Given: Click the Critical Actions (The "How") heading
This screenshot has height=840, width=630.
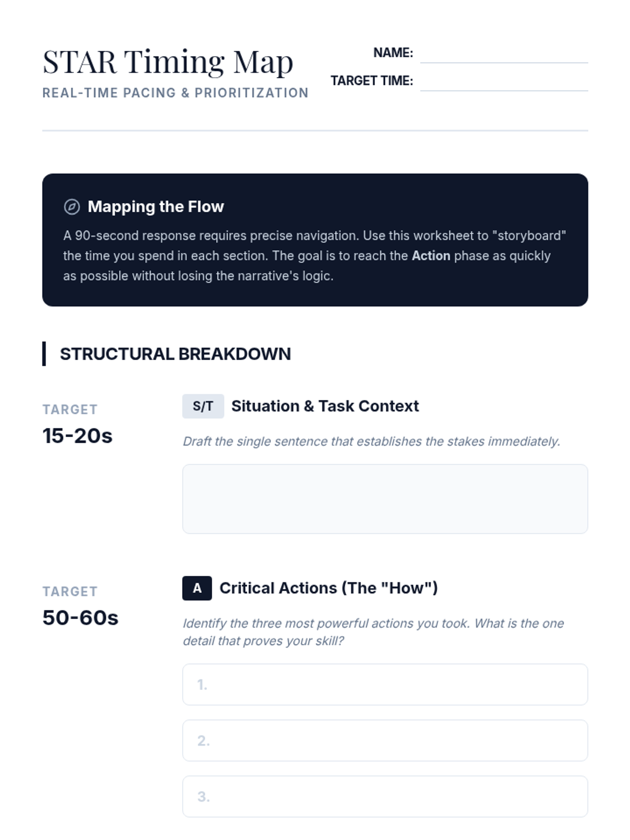Looking at the screenshot, I should tap(328, 588).
